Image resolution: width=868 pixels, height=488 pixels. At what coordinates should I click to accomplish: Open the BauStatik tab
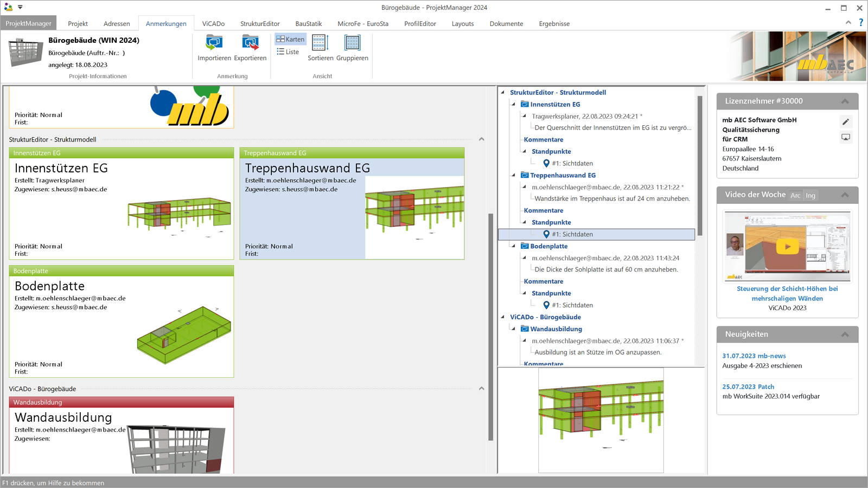(308, 24)
